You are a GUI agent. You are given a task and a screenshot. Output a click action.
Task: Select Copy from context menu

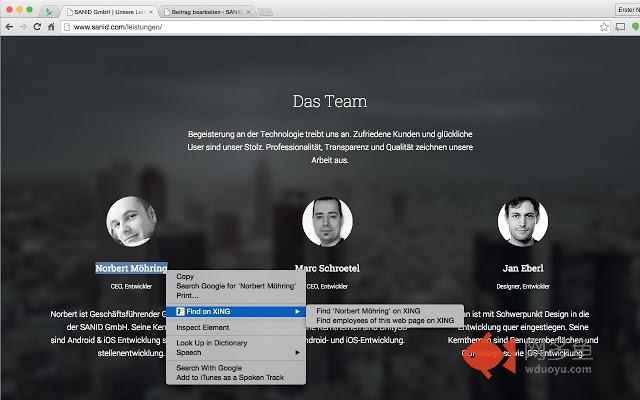click(x=186, y=276)
